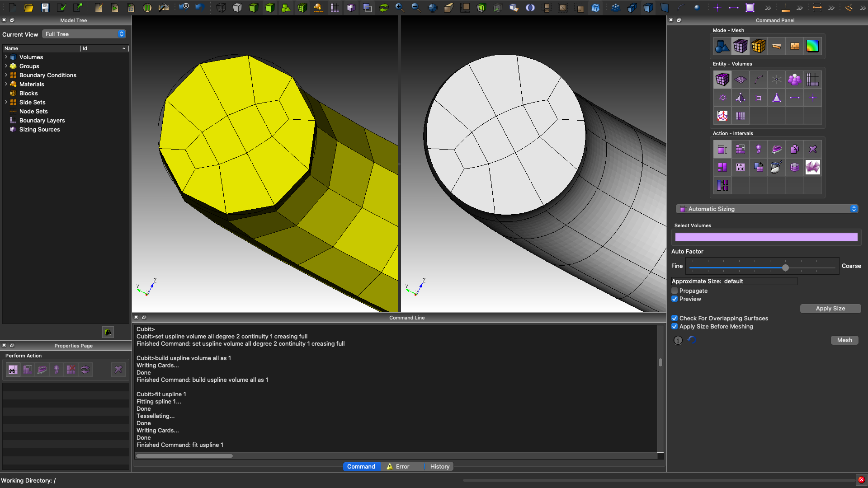Click the Auto Factor slider handle

[x=785, y=268]
